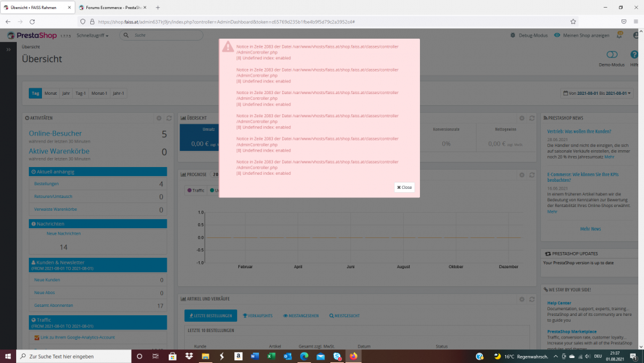Select the Jahr-1 date range tab
This screenshot has width=644, height=363.
(118, 93)
